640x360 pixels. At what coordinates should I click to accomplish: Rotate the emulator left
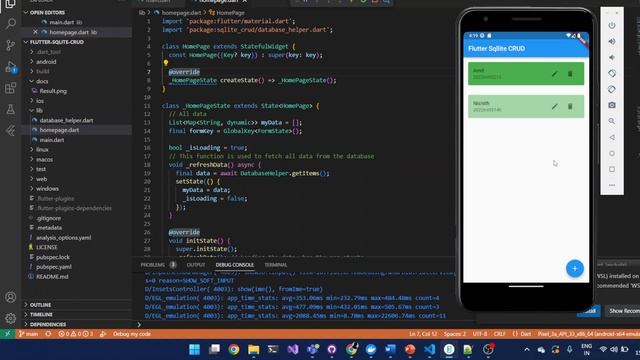612,73
